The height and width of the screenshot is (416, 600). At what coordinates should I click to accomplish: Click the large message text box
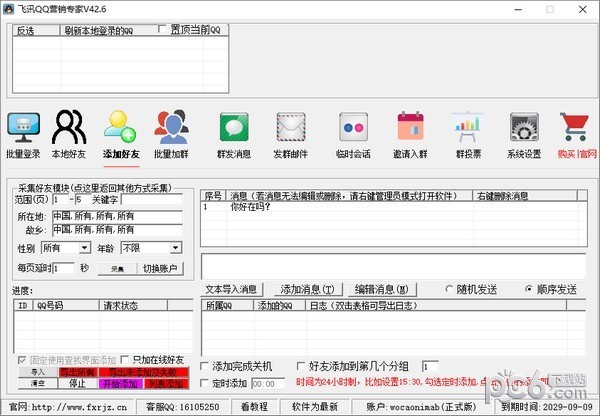coord(393,266)
